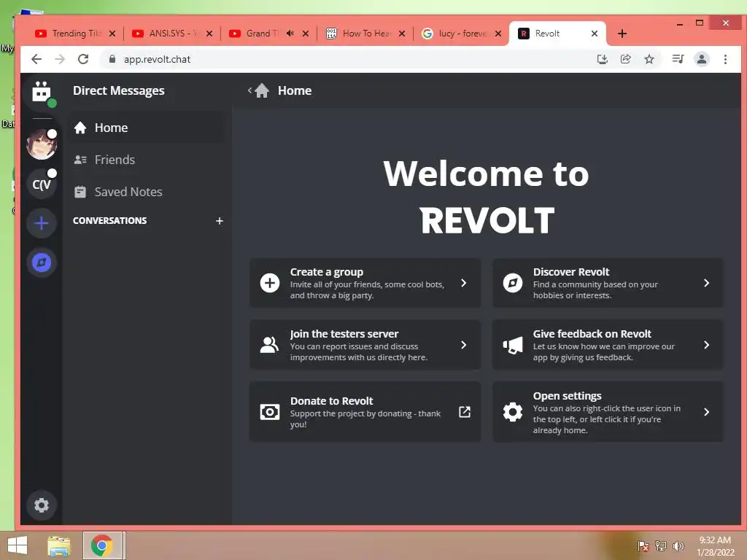747x560 pixels.
Task: Open the Friends page
Action: [145, 160]
